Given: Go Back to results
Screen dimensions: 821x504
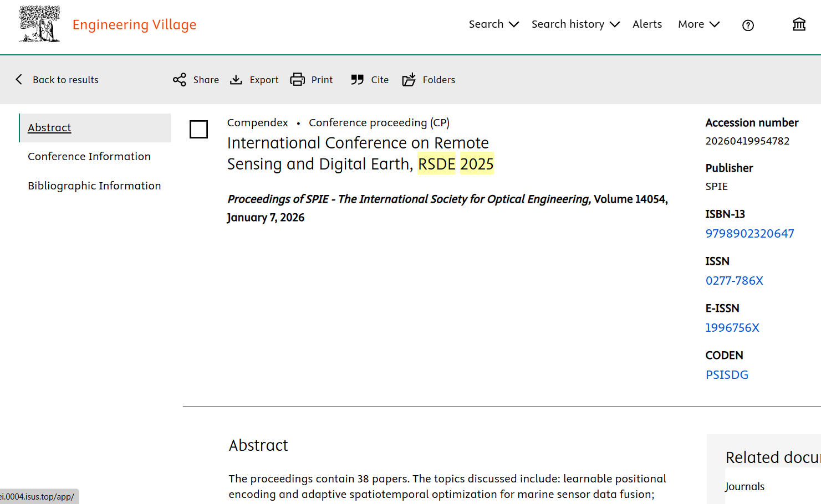Looking at the screenshot, I should pos(65,80).
